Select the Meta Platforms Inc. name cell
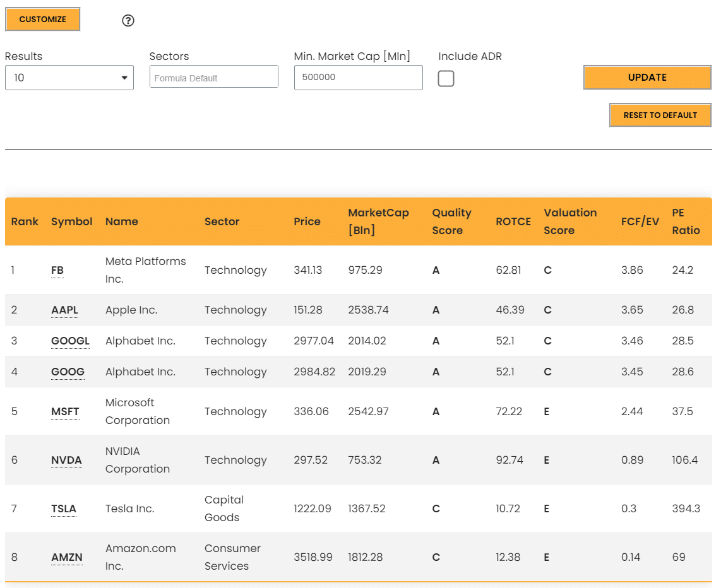 click(x=146, y=270)
